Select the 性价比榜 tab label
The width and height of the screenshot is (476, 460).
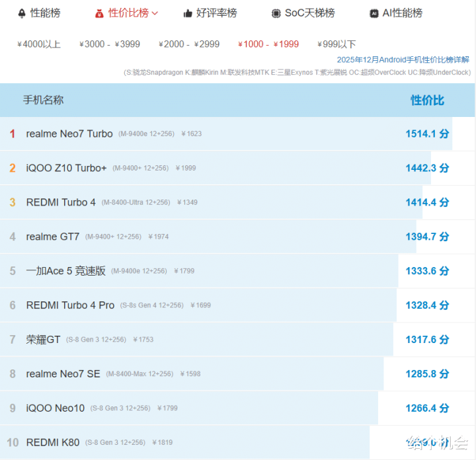click(128, 13)
